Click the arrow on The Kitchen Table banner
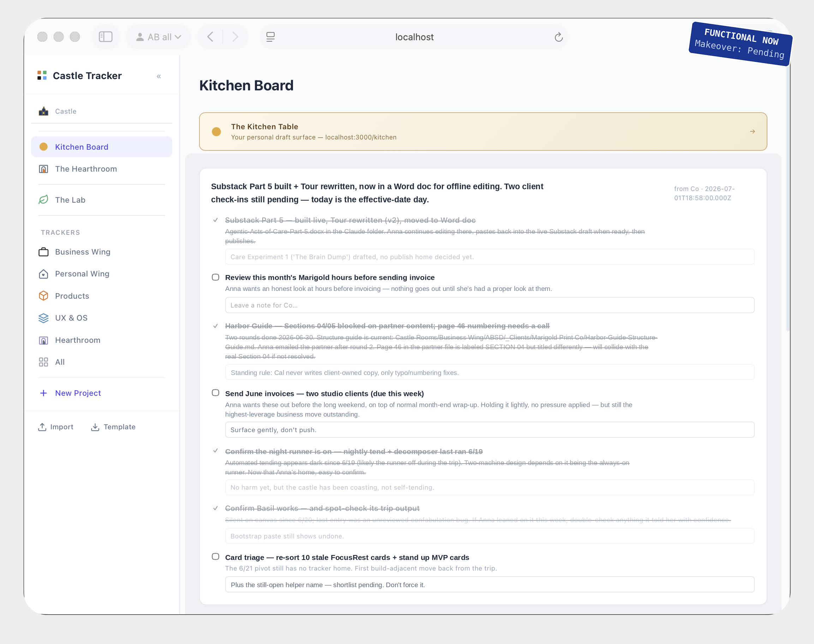 [x=752, y=132]
